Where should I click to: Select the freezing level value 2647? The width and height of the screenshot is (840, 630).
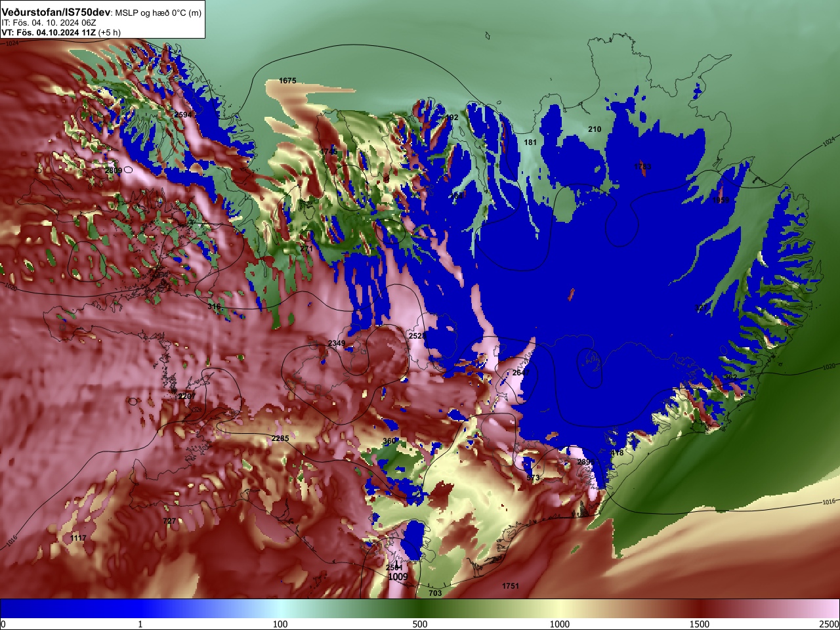point(521,373)
